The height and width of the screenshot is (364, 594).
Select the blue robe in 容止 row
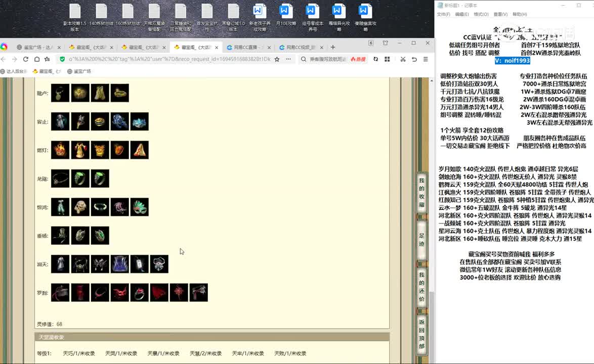(60, 121)
